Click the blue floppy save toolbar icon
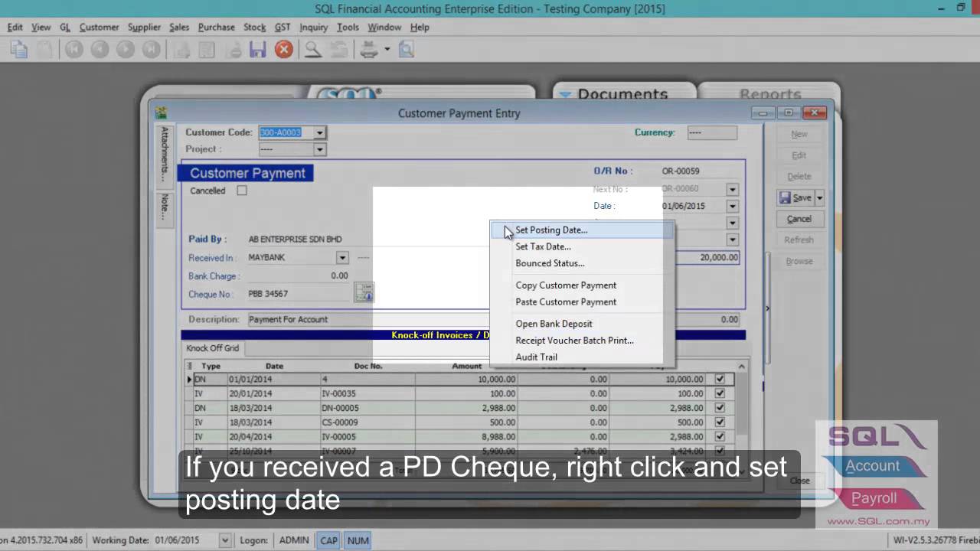This screenshot has width=980, height=551. [257, 50]
